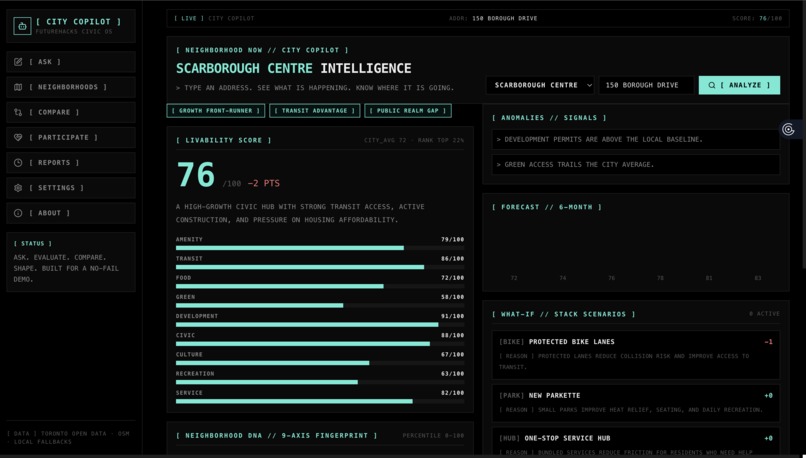Viewport: 806px width, 458px height.
Task: Open the Participate section
Action: point(71,137)
